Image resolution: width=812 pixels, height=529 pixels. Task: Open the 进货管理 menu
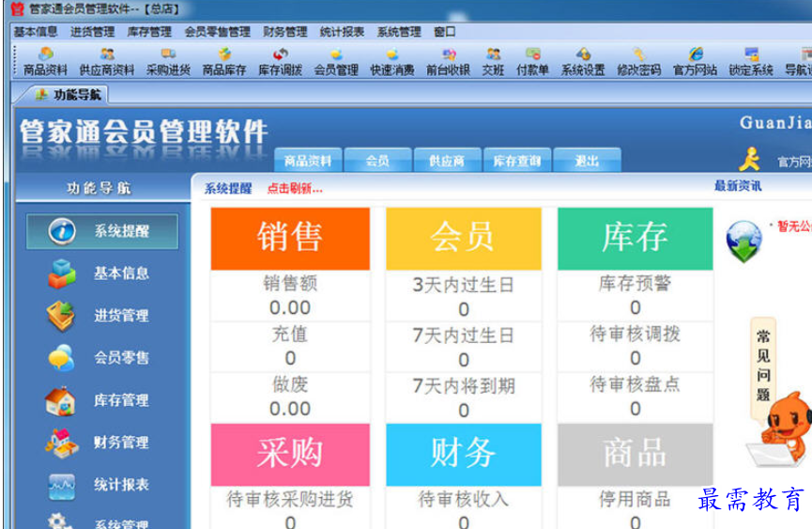click(92, 32)
